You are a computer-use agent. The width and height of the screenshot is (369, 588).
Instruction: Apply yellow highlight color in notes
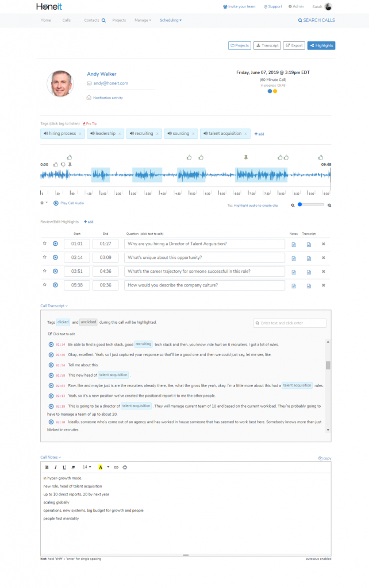(101, 467)
